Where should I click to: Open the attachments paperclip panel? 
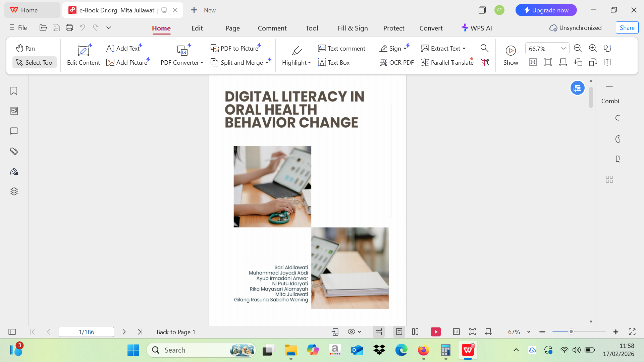14,151
